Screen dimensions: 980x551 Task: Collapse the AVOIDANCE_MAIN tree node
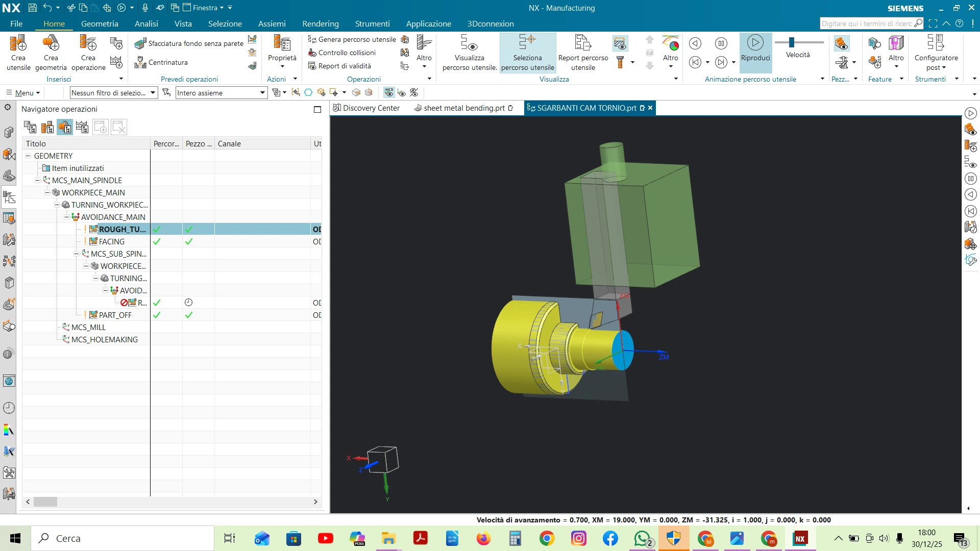[x=66, y=217]
